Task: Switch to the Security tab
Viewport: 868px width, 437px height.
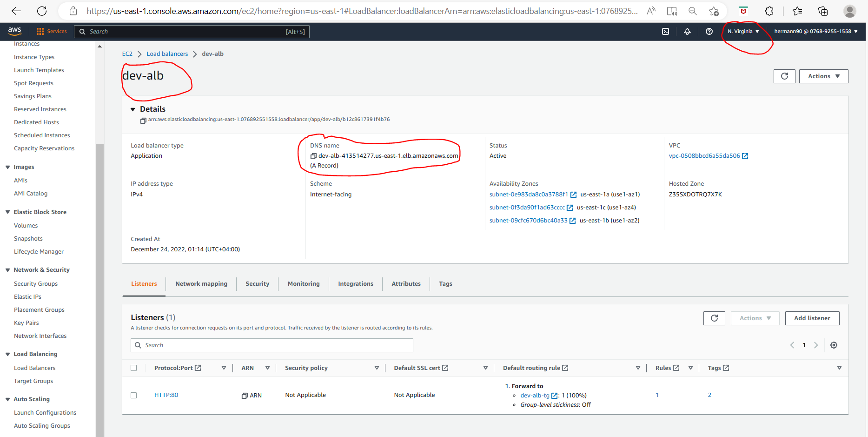Action: pyautogui.click(x=258, y=284)
